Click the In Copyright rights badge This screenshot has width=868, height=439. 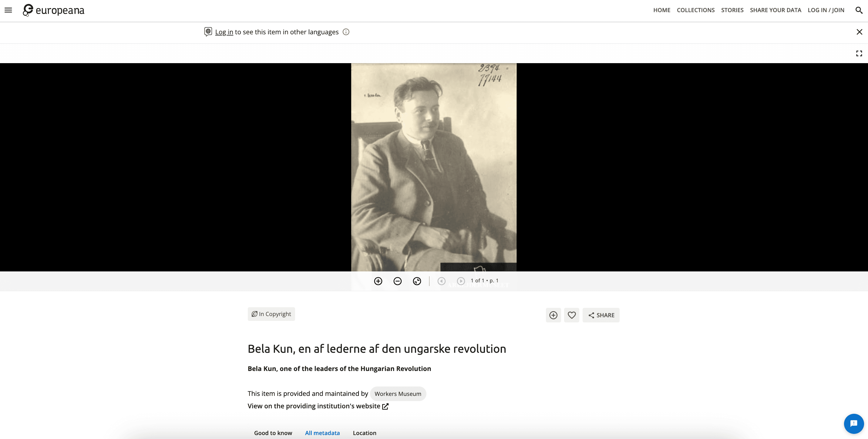(271, 314)
